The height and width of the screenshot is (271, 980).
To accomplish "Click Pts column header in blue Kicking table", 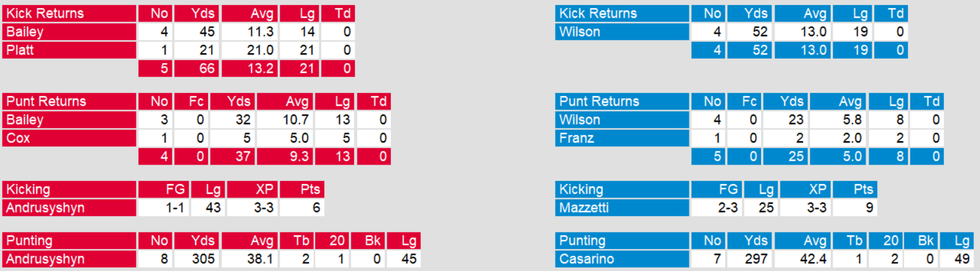I will [863, 190].
